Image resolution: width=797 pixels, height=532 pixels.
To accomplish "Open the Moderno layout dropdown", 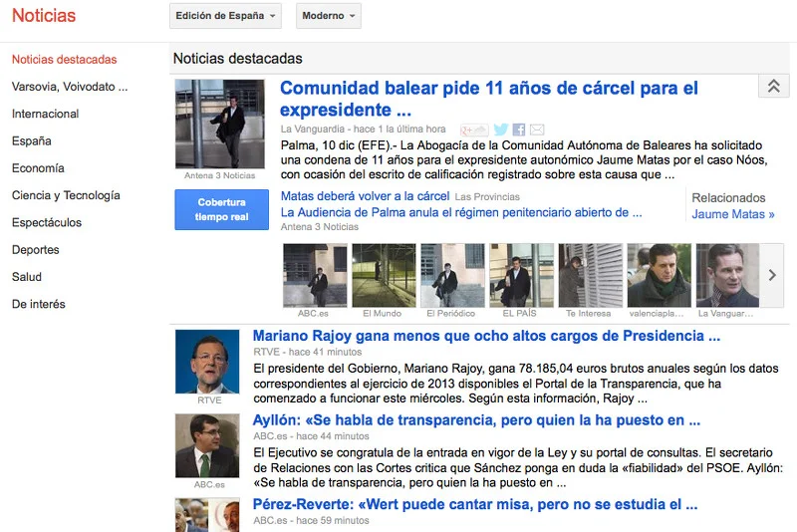I will (329, 16).
